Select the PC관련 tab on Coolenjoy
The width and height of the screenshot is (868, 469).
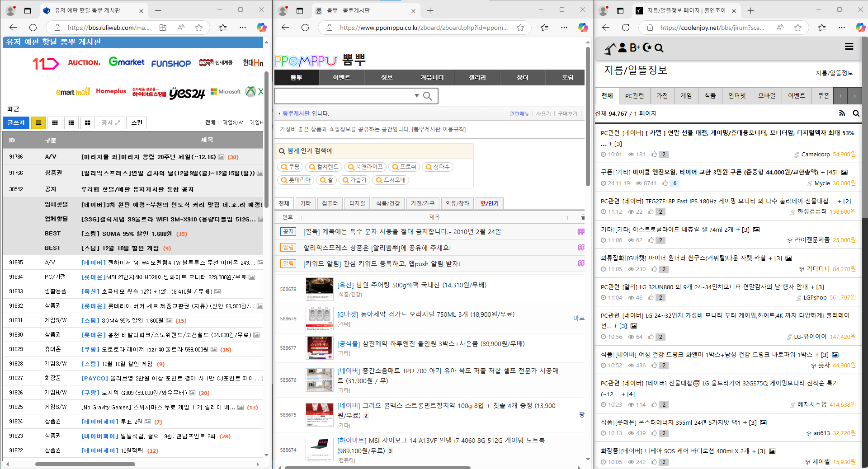coord(634,96)
